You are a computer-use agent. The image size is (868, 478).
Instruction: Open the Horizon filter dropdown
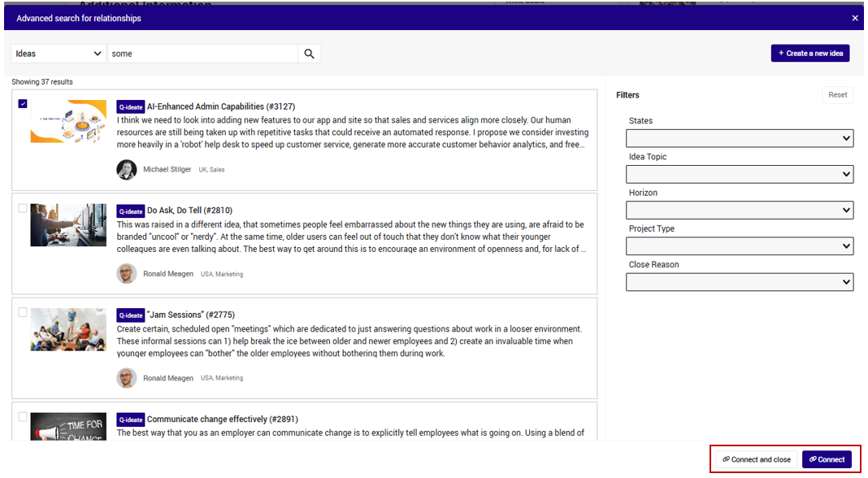tap(740, 210)
